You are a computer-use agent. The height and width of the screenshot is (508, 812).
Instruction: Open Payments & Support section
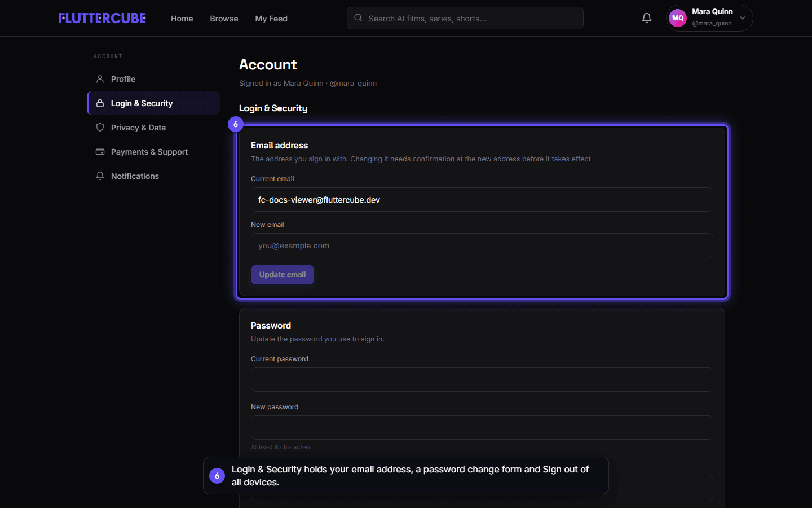[153, 152]
